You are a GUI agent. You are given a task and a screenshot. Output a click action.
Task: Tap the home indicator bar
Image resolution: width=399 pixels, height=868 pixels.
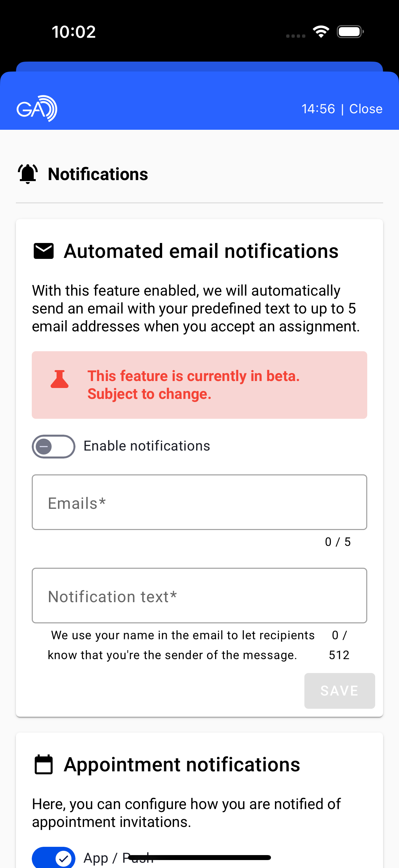(x=200, y=857)
